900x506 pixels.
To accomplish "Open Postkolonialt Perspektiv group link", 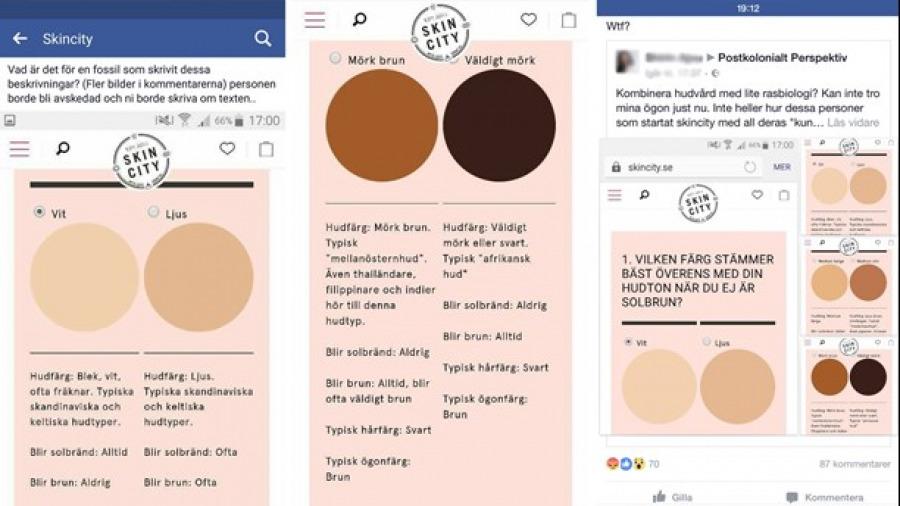I will tap(782, 57).
